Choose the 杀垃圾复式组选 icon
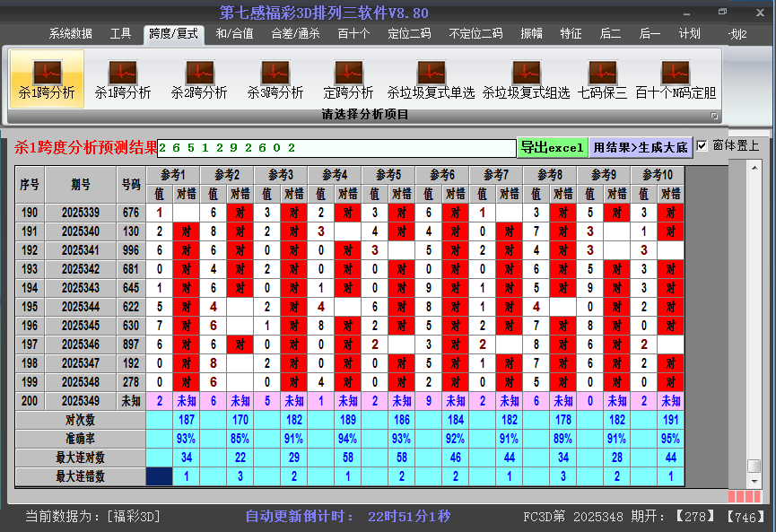The width and height of the screenshot is (776, 532). [x=526, y=79]
